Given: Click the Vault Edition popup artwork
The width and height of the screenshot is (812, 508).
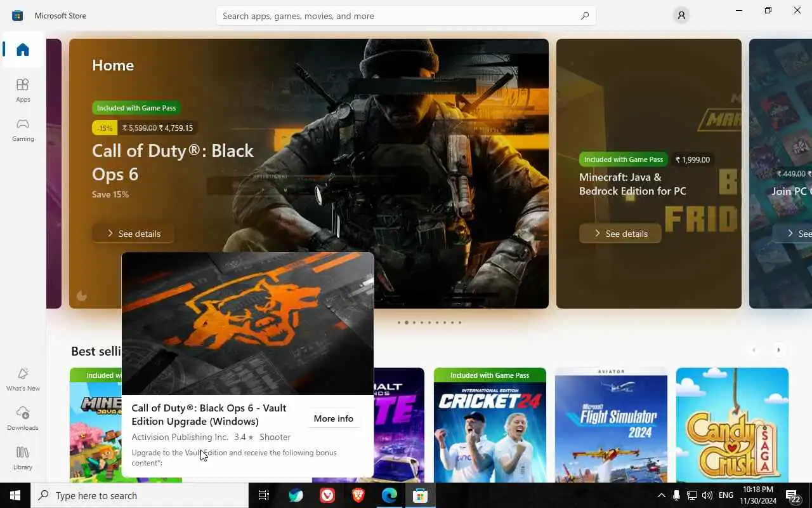Looking at the screenshot, I should 247,323.
